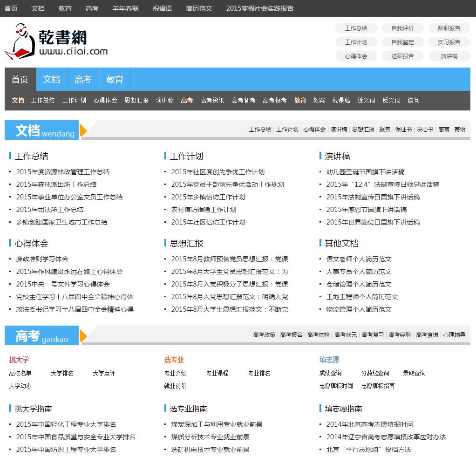Select the 述职报告 pill button
The width and height of the screenshot is (476, 457).
tap(402, 56)
